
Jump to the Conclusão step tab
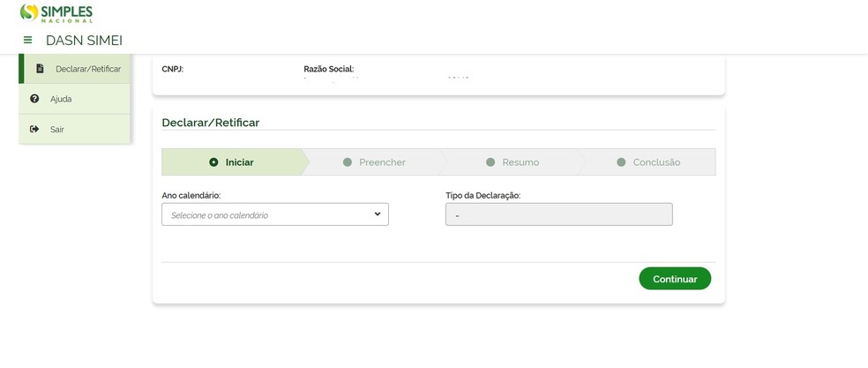point(656,162)
